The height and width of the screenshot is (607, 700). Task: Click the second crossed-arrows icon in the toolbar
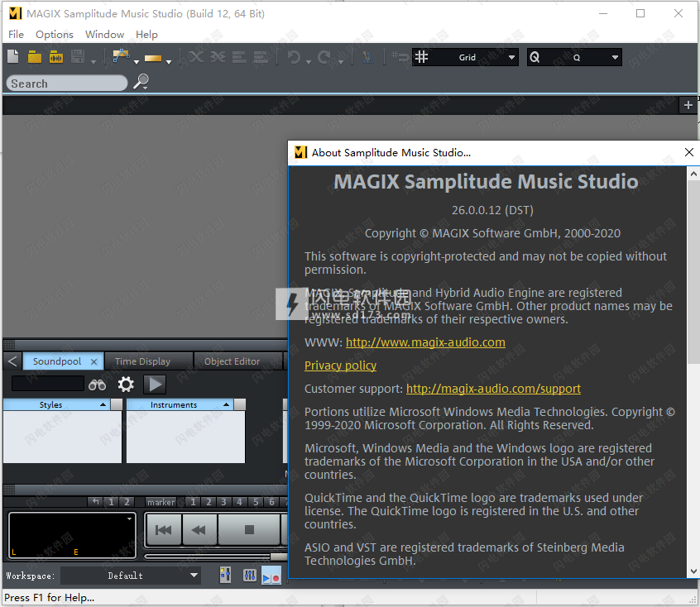pyautogui.click(x=218, y=57)
